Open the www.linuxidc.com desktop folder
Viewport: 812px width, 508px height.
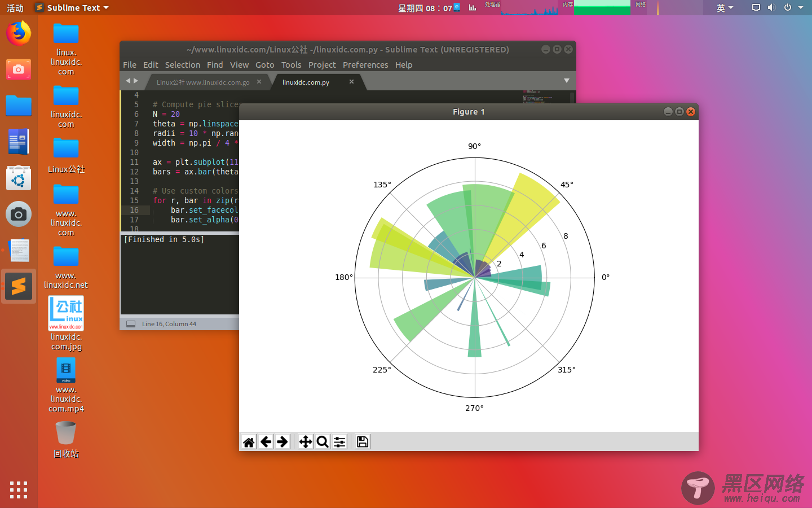point(66,211)
